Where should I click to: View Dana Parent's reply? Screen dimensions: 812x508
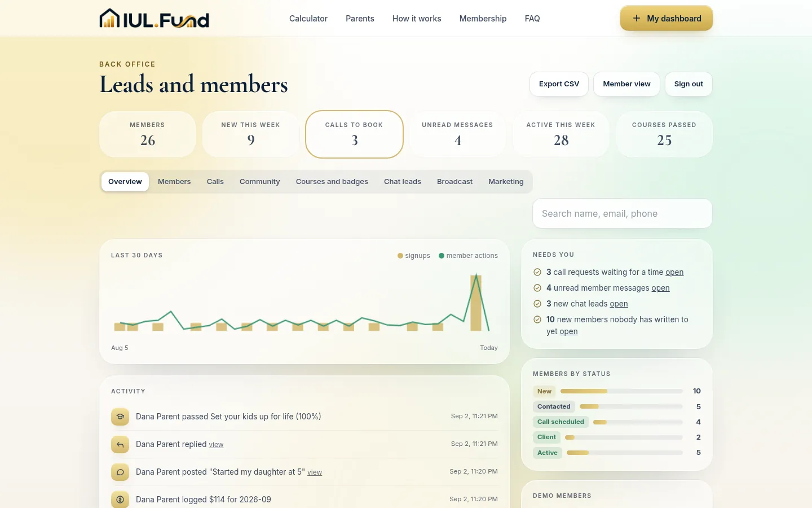point(216,445)
